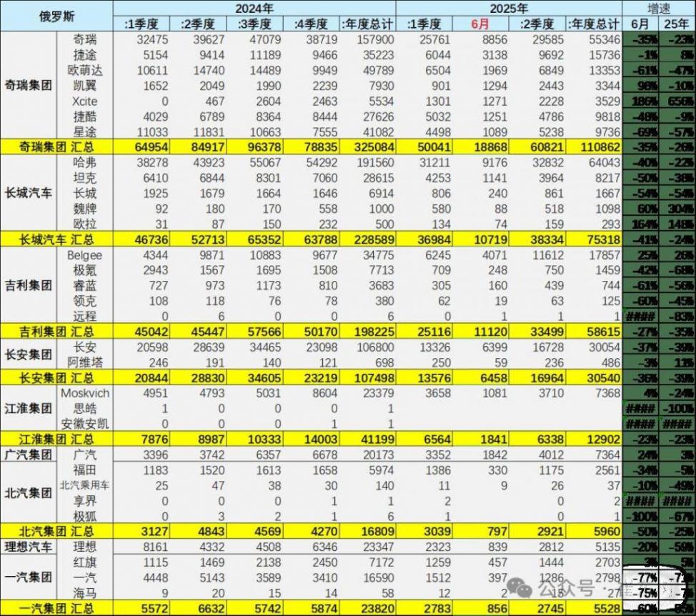Click the Xcite brand cell
This screenshot has width=696, height=616.
point(85,101)
